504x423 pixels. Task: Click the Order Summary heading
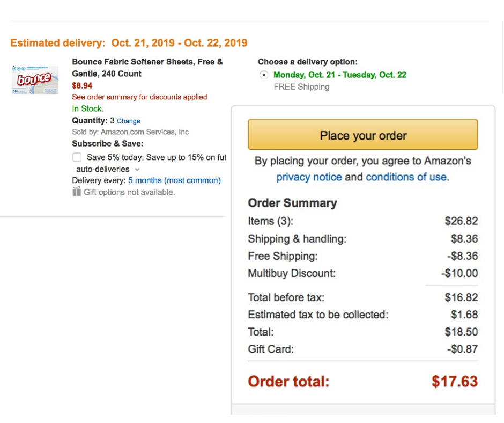[x=293, y=203]
